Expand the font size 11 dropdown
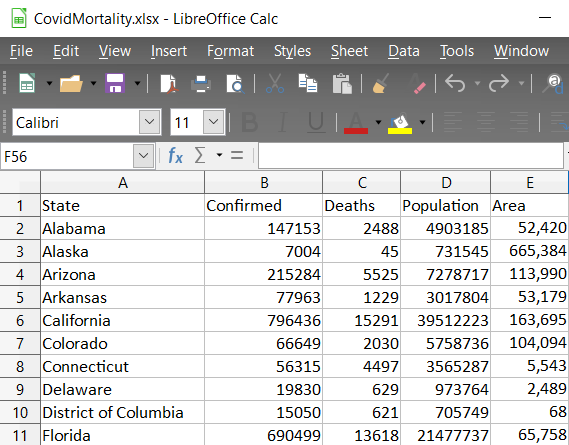The height and width of the screenshot is (445, 569). click(213, 122)
